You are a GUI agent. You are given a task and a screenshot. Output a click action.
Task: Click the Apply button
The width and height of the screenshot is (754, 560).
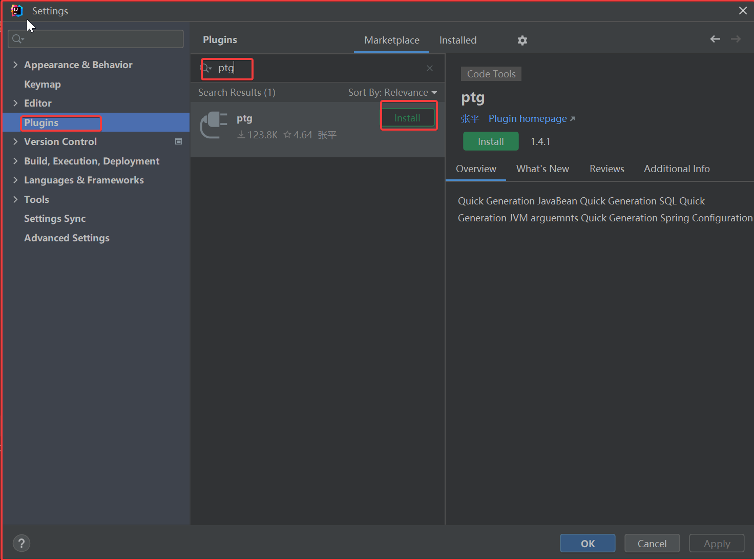717,543
